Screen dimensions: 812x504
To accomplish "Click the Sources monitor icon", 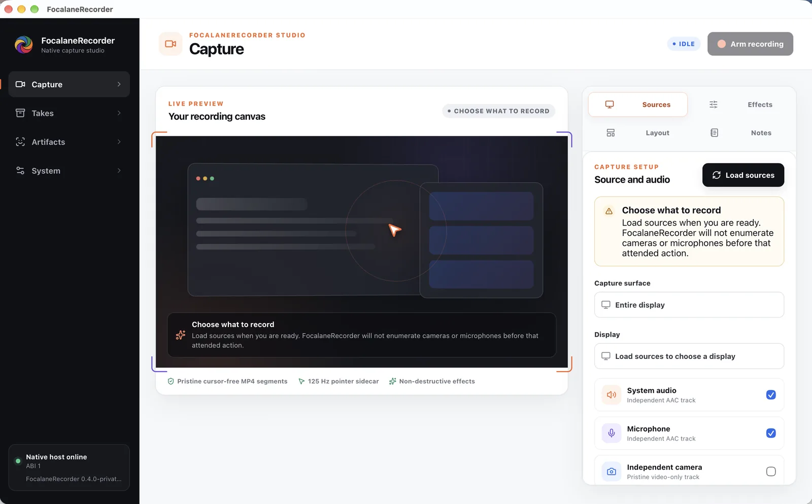I will [x=610, y=104].
